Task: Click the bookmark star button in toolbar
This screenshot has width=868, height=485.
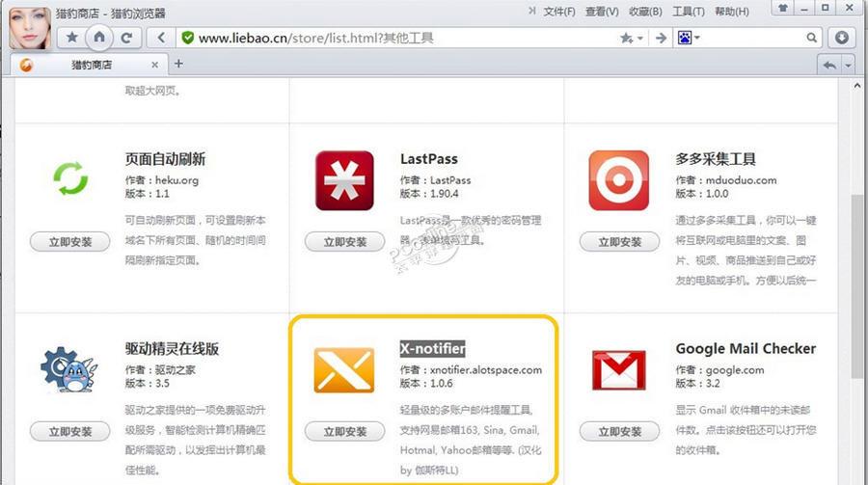Action: [x=72, y=38]
